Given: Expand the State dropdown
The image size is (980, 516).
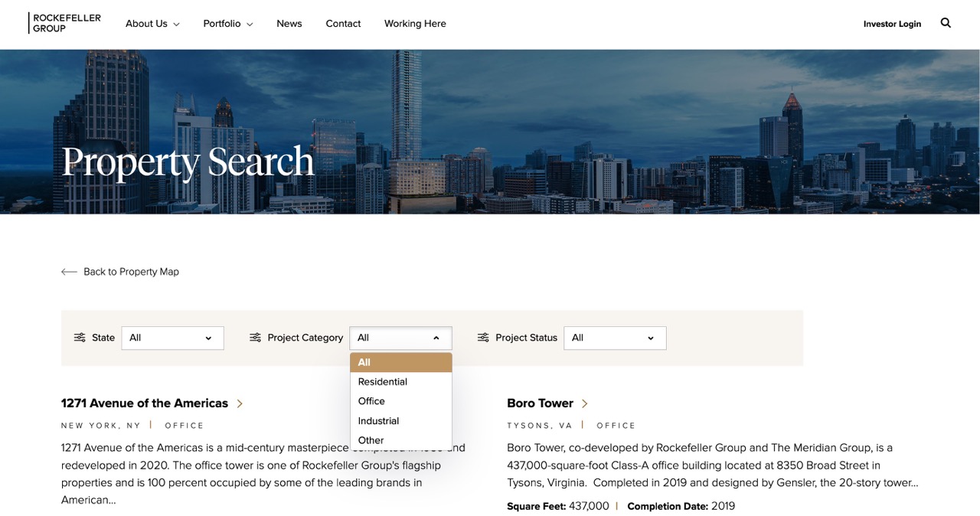Looking at the screenshot, I should point(172,338).
